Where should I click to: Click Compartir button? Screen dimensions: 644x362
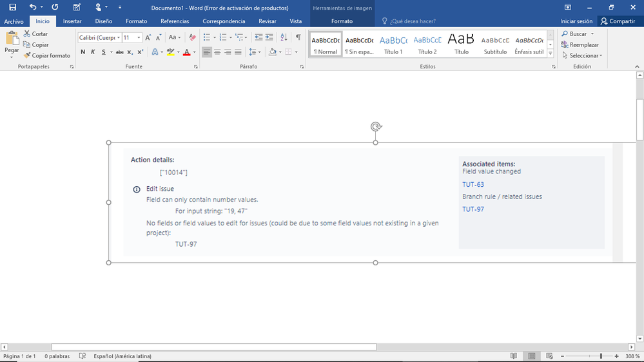(x=618, y=21)
